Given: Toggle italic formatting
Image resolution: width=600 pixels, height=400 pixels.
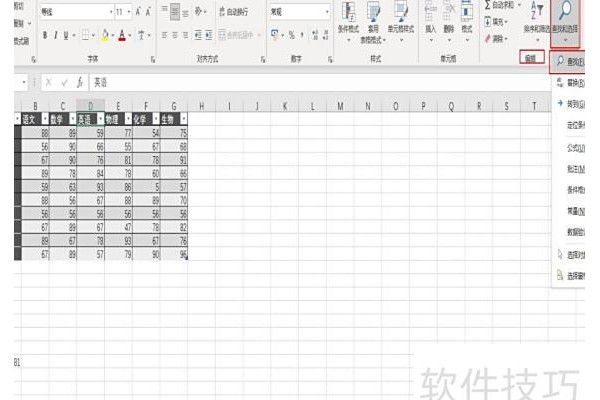Looking at the screenshot, I should coord(55,35).
